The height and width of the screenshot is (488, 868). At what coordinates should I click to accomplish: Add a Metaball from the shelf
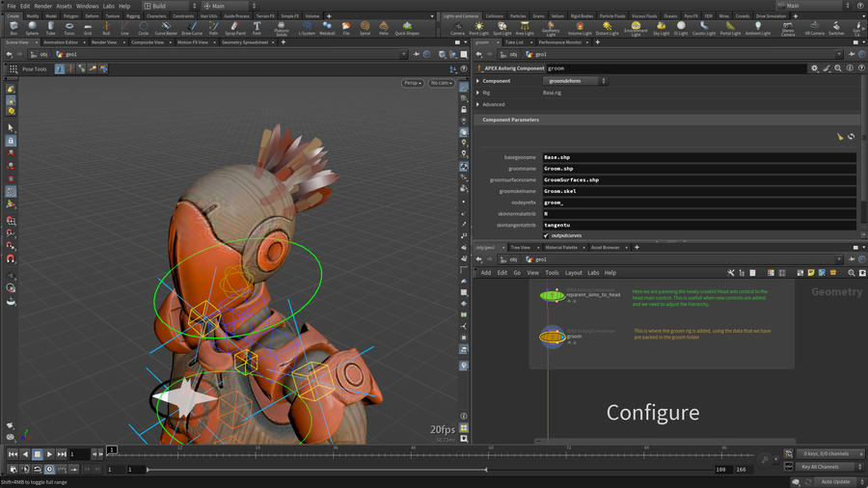327,28
